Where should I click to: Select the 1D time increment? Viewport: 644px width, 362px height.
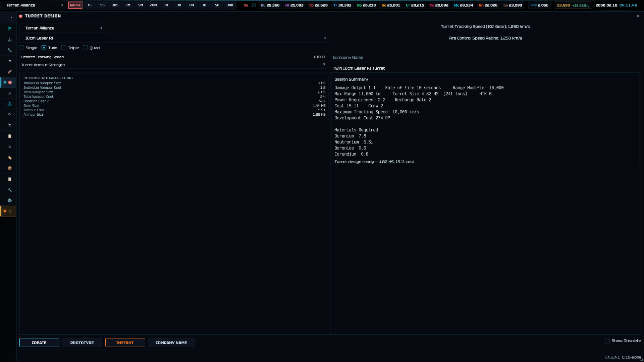pos(204,5)
